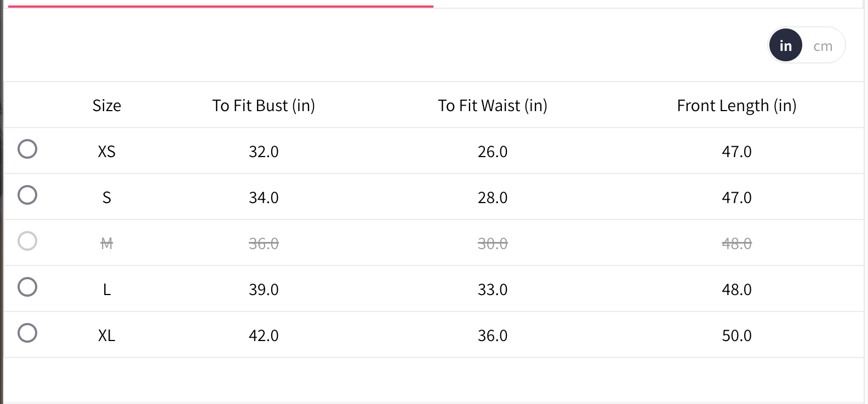The image size is (868, 404).
Task: Click the Front Length (in) header
Action: tap(736, 105)
